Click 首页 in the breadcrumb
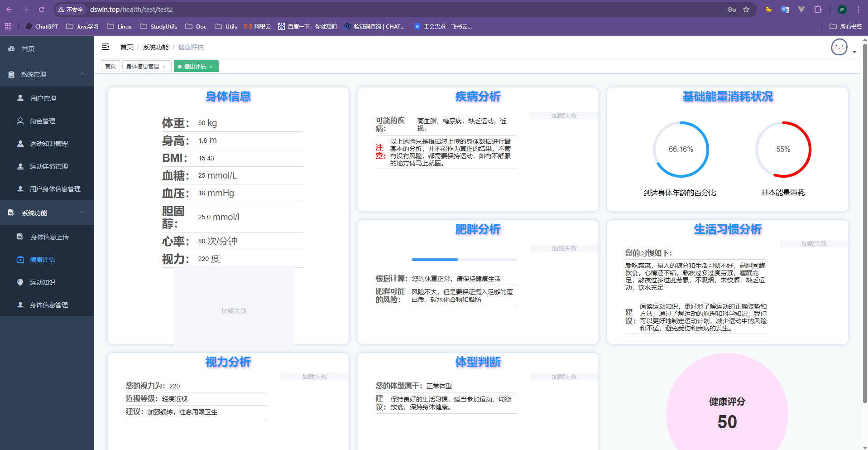The image size is (868, 450). [127, 47]
